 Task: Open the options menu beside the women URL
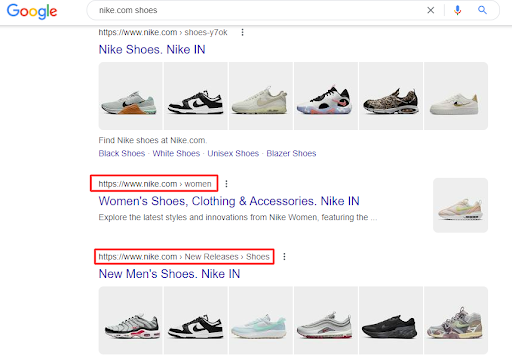coord(226,184)
